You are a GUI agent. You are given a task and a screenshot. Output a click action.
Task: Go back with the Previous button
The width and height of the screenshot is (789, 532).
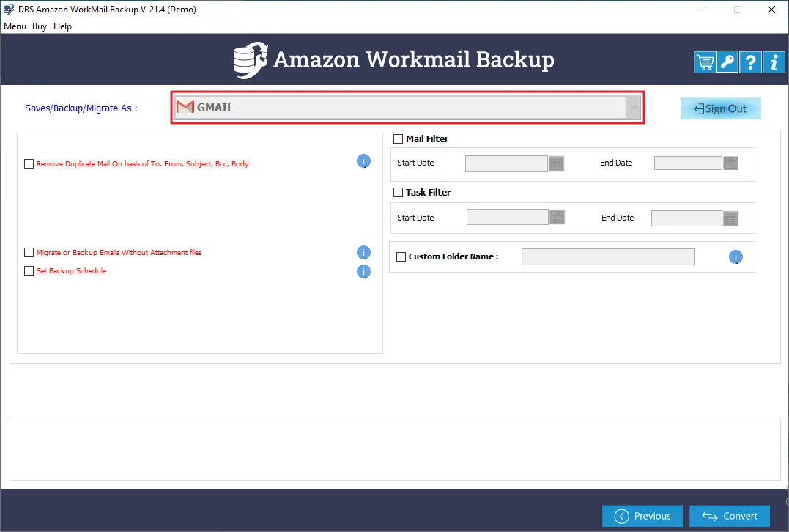pos(642,516)
